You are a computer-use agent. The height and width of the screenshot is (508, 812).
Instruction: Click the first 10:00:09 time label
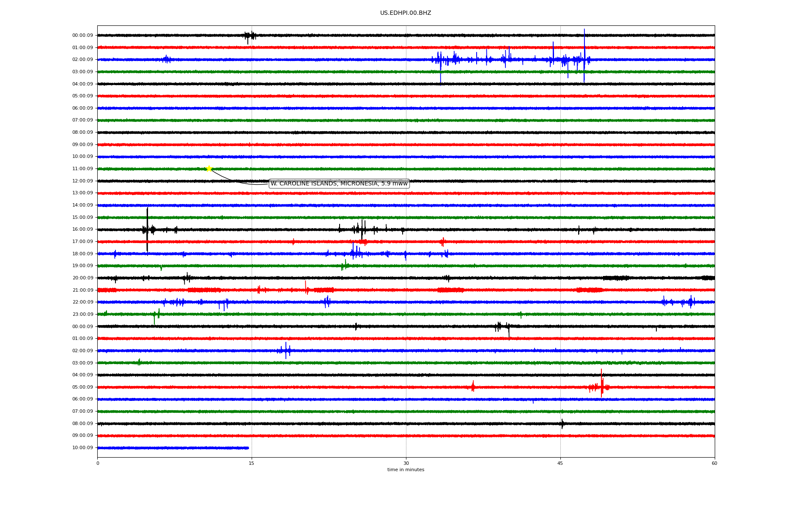[82, 157]
